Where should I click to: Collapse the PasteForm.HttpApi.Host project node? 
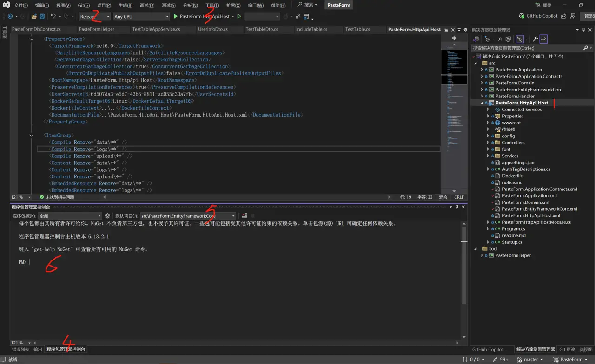pos(482,103)
